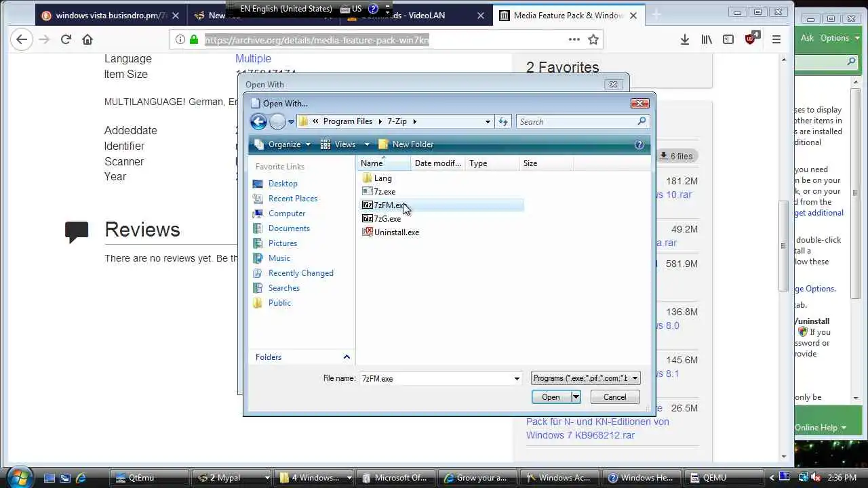Click the Open button
Viewport: 868px width, 488px height.
pyautogui.click(x=551, y=397)
